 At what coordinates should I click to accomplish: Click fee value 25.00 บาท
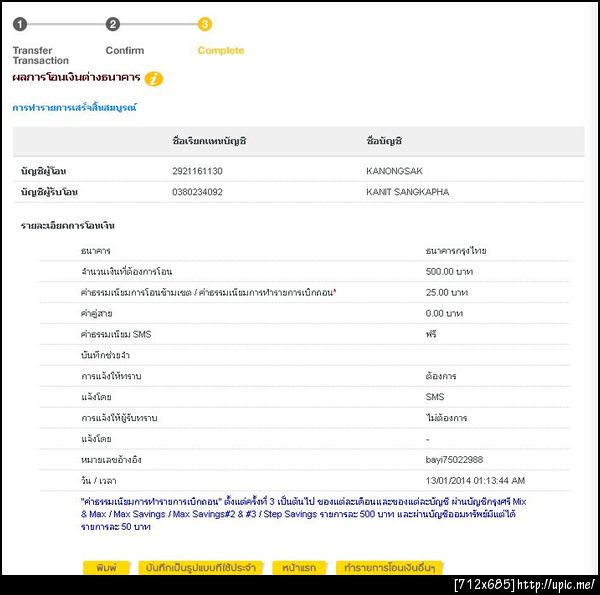point(447,293)
